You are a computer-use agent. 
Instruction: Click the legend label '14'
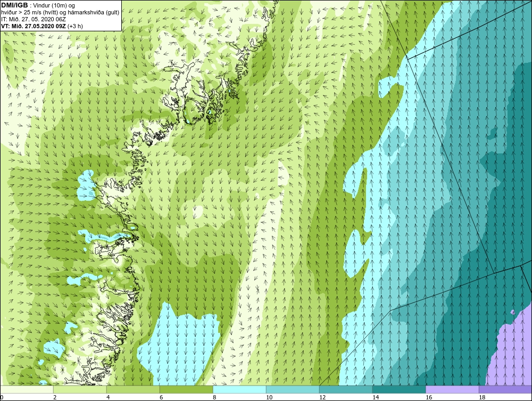pyautogui.click(x=376, y=397)
